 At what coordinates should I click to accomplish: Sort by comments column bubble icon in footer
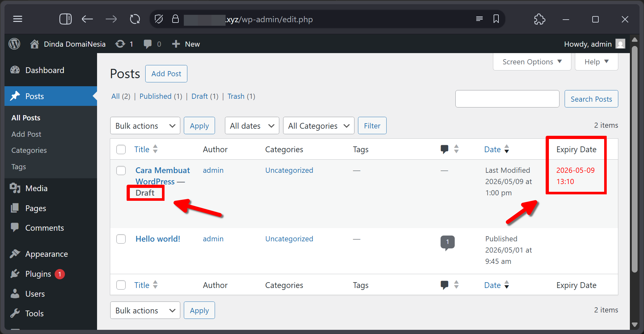coord(444,285)
